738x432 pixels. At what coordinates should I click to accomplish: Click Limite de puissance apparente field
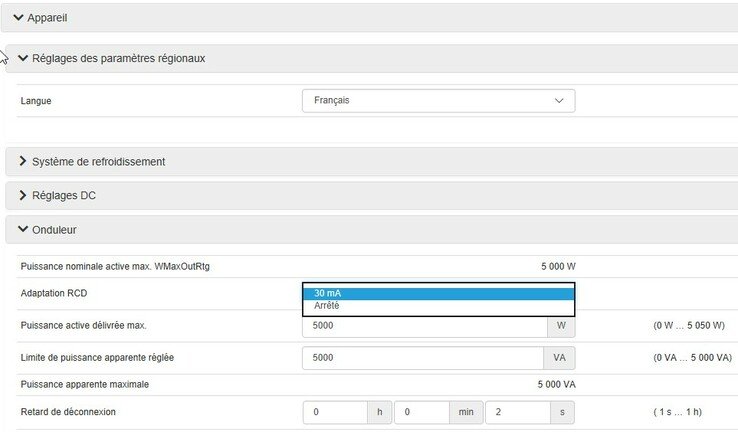(424, 357)
